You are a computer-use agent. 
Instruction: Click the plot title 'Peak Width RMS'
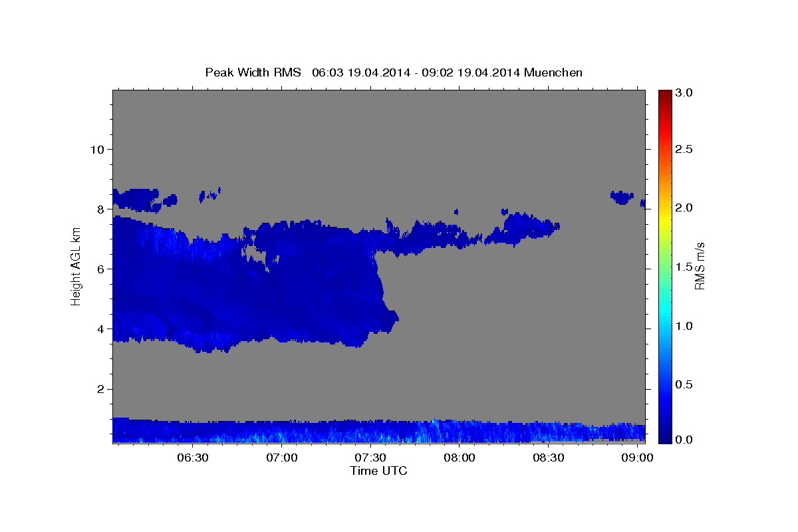tap(253, 72)
